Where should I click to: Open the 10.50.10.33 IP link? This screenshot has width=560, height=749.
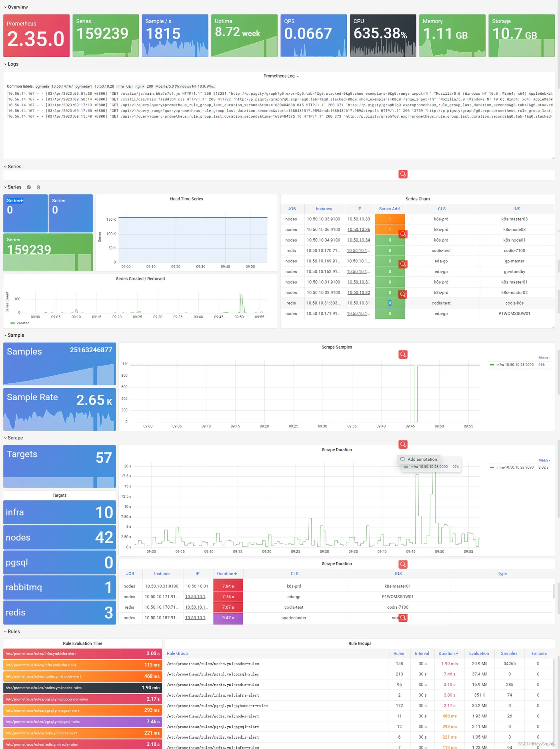[358, 219]
